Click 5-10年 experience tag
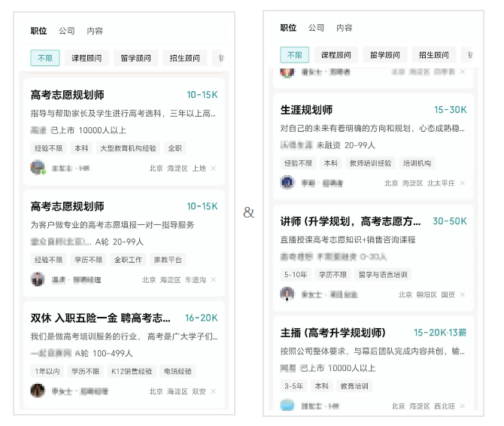This screenshot has height=426, width=504. (x=296, y=275)
